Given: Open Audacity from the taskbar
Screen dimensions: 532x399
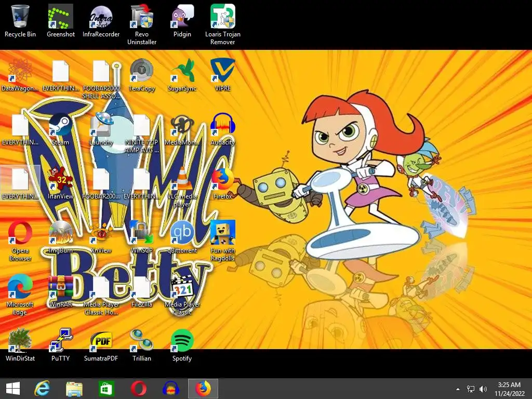Looking at the screenshot, I should [x=170, y=389].
